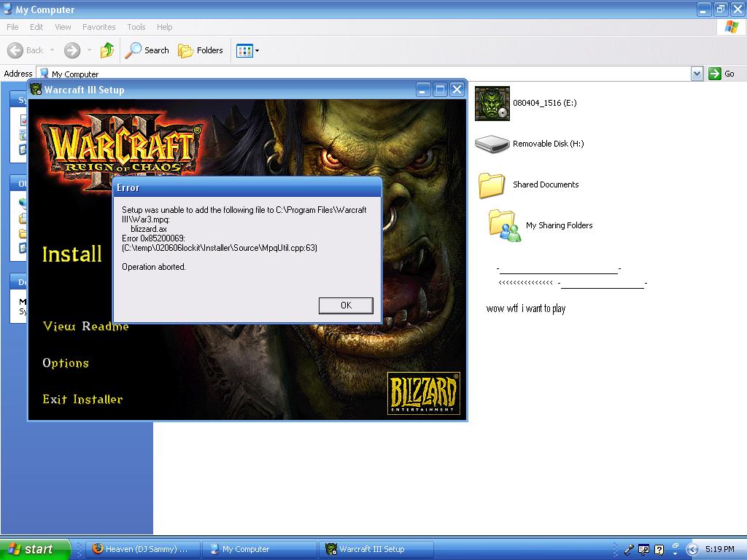747x560 pixels.
Task: Click the My Computer address field
Action: [364, 74]
